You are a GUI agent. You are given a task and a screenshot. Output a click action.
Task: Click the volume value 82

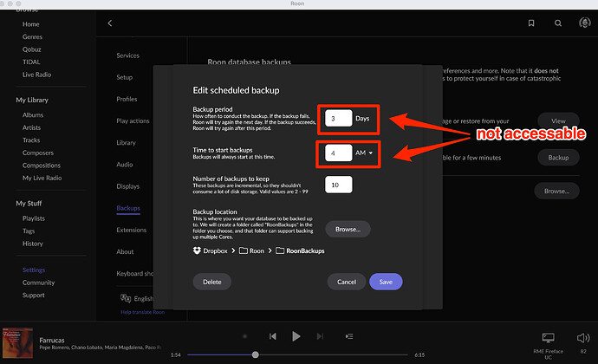point(583,351)
